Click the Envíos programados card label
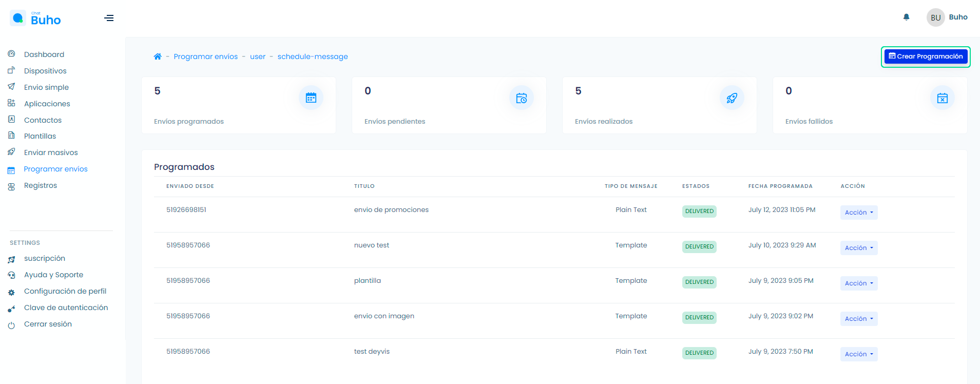The width and height of the screenshot is (980, 384). (x=189, y=121)
